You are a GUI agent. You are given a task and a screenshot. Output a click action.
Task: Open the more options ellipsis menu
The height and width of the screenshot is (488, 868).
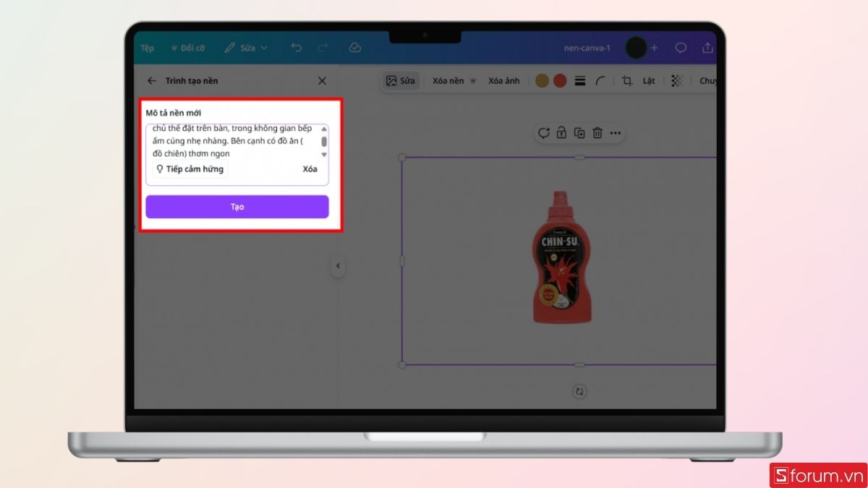[x=616, y=133]
